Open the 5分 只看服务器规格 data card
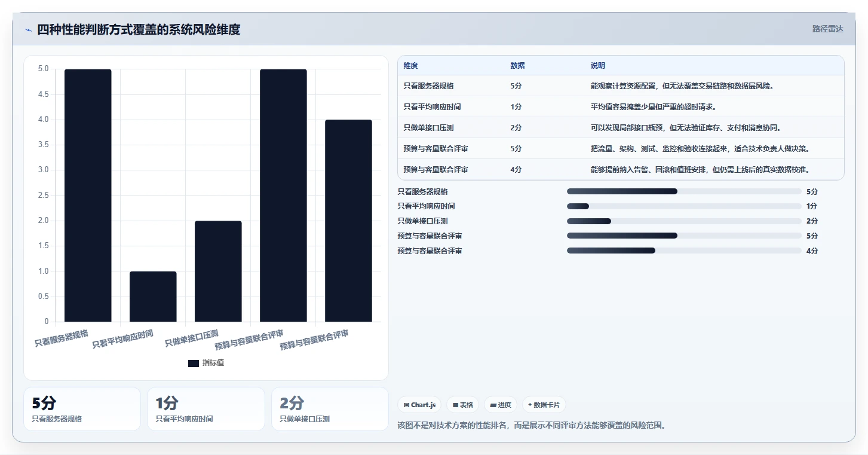Image resolution: width=868 pixels, height=455 pixels. pyautogui.click(x=82, y=409)
